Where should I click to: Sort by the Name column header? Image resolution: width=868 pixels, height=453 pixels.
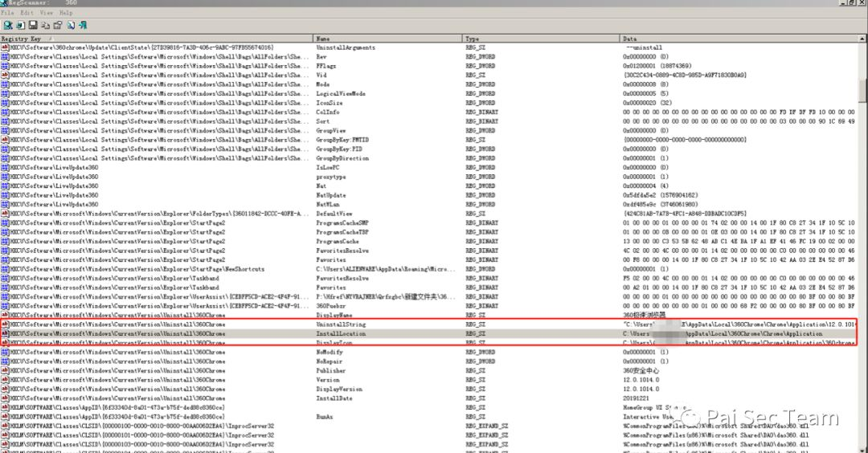387,39
